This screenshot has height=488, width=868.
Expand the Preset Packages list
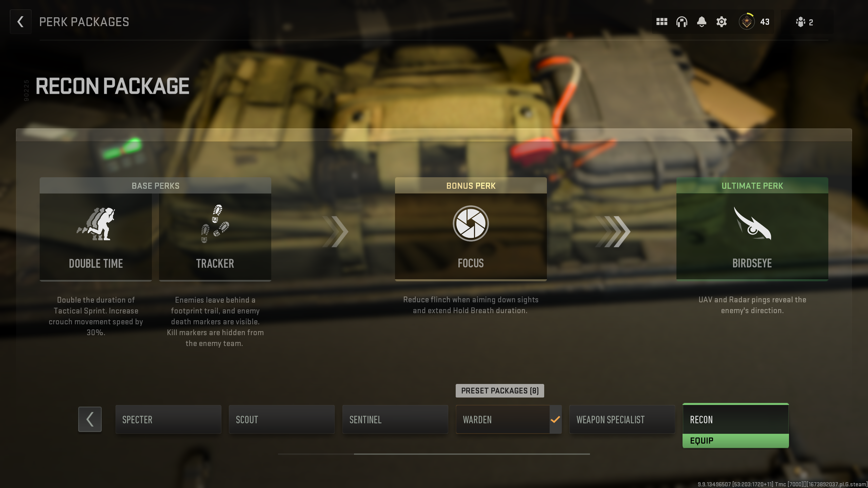point(499,391)
